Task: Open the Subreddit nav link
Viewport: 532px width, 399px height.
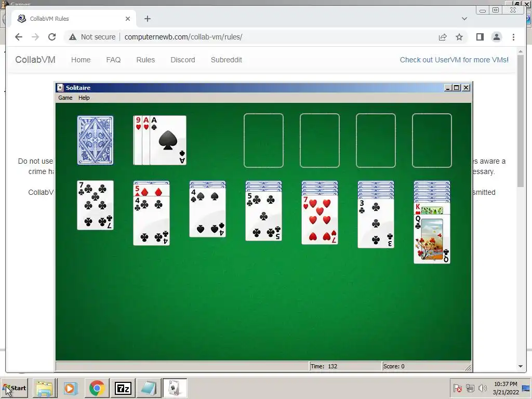Action: click(227, 60)
